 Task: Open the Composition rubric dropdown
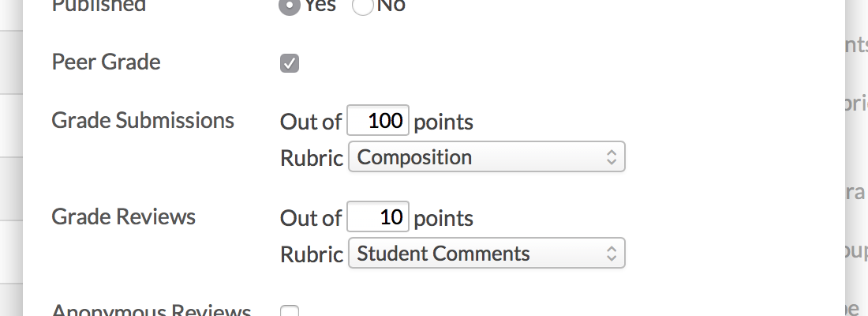[485, 156]
